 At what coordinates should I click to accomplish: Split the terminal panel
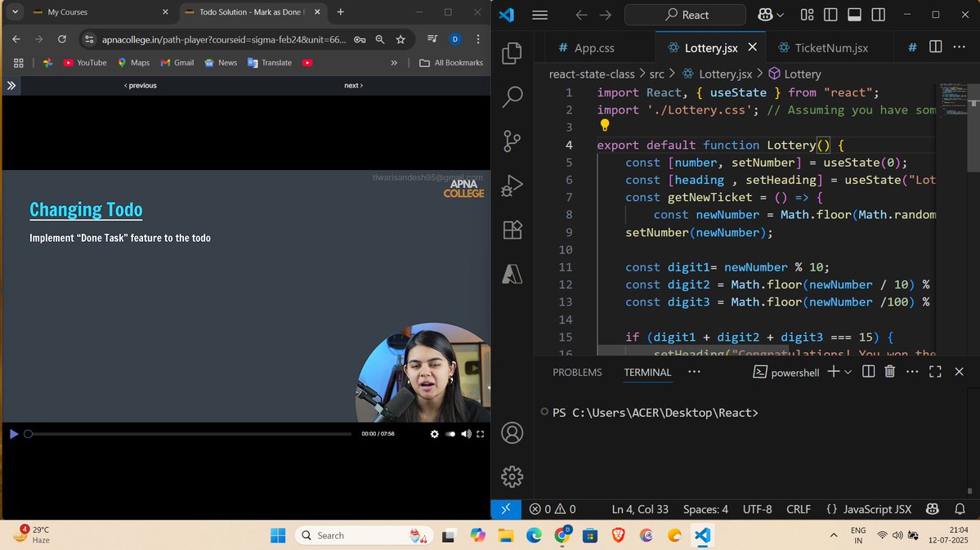(868, 371)
